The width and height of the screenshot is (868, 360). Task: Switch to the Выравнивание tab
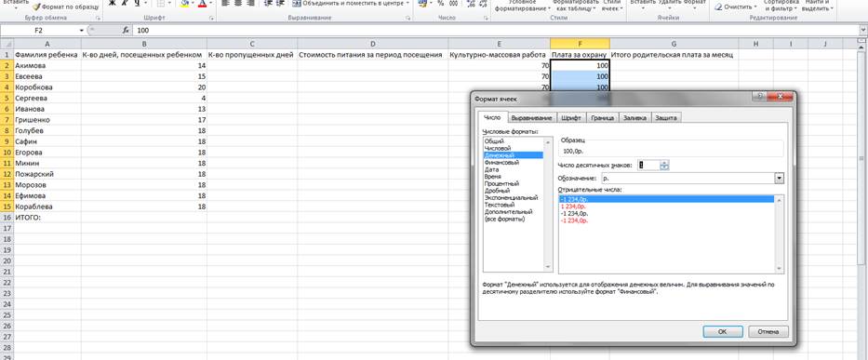coord(531,118)
